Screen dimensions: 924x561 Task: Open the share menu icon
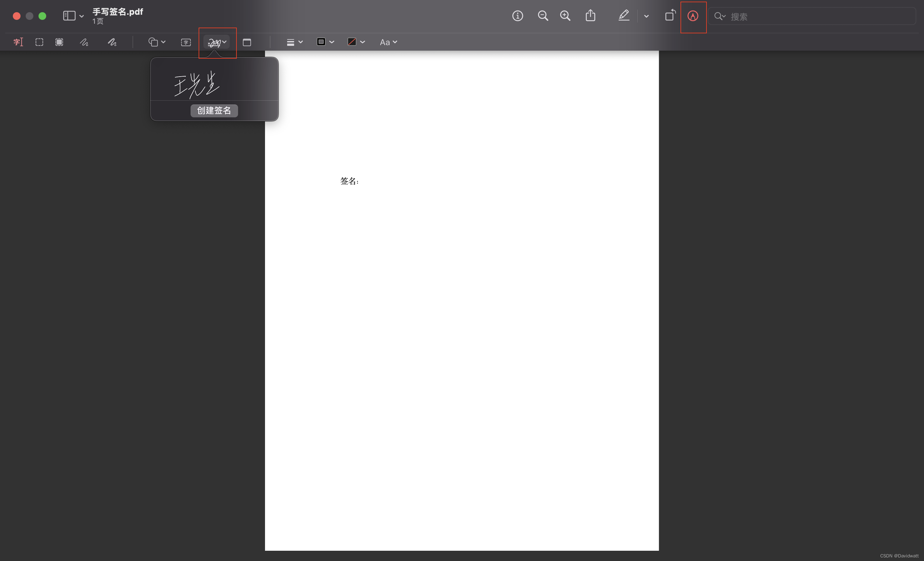pyautogui.click(x=591, y=16)
